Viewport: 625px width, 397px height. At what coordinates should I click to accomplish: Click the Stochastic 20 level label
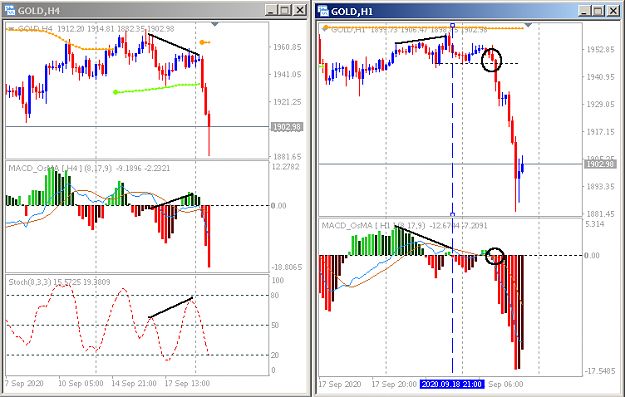[x=275, y=355]
